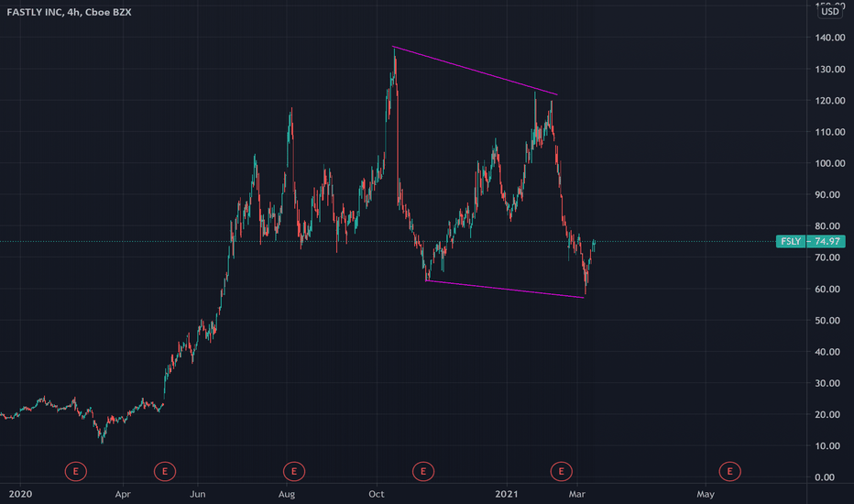The image size is (854, 504).
Task: Click the Oct time axis label
Action: click(x=377, y=494)
